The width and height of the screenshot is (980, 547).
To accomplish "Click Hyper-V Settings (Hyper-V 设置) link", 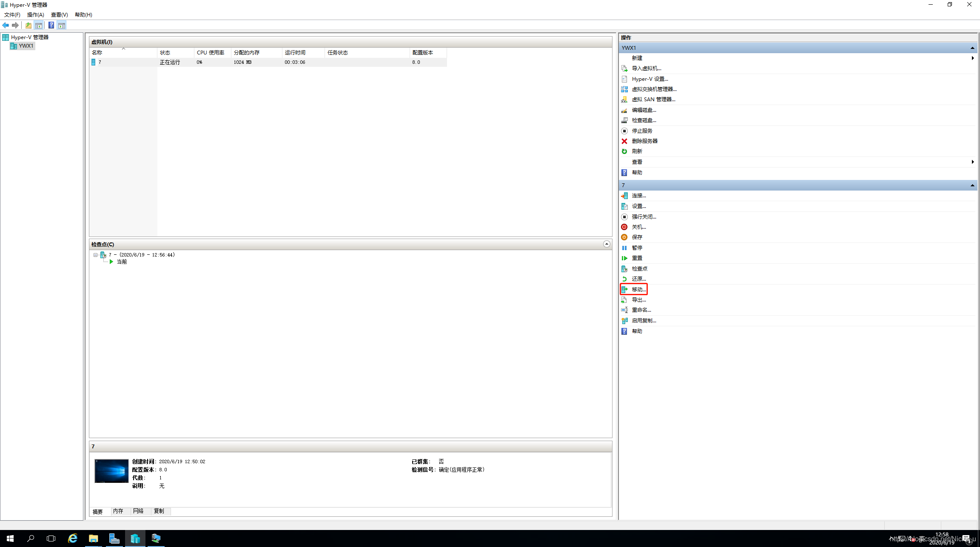I will tap(650, 79).
